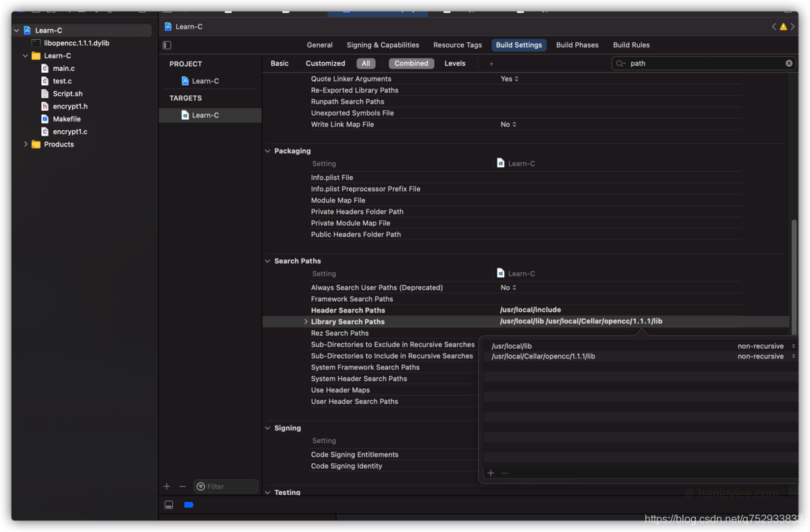810x532 pixels.
Task: Click the Learn-C project icon in navigator
Action: (27, 30)
